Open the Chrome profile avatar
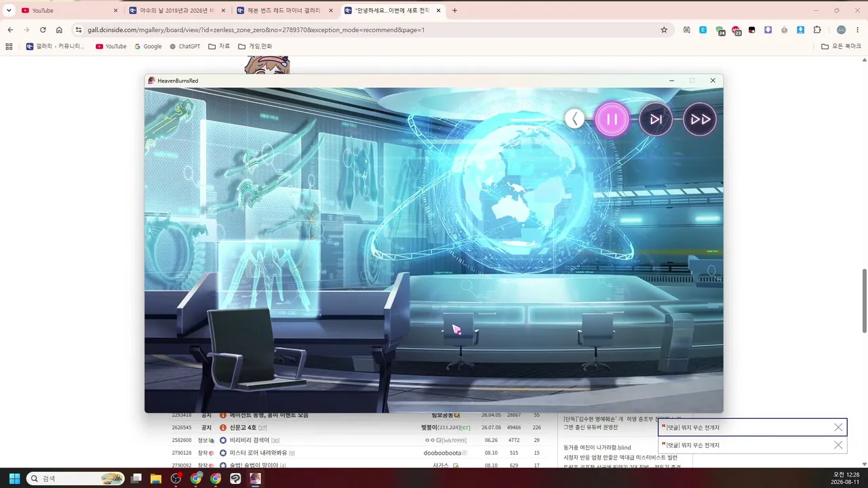Viewport: 868px width, 488px height. (841, 30)
